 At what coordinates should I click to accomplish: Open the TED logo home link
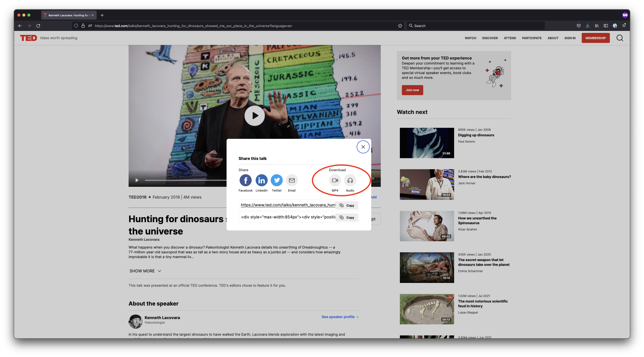coord(29,38)
